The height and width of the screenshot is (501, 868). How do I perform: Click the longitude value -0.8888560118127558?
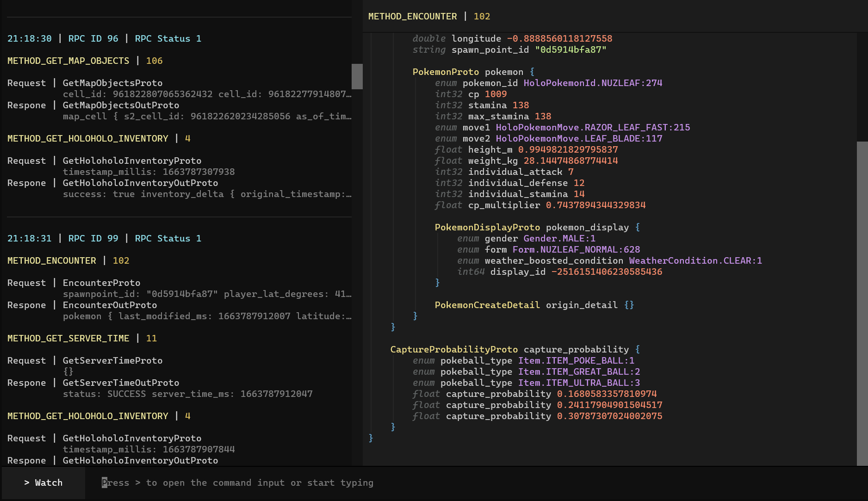click(x=560, y=38)
